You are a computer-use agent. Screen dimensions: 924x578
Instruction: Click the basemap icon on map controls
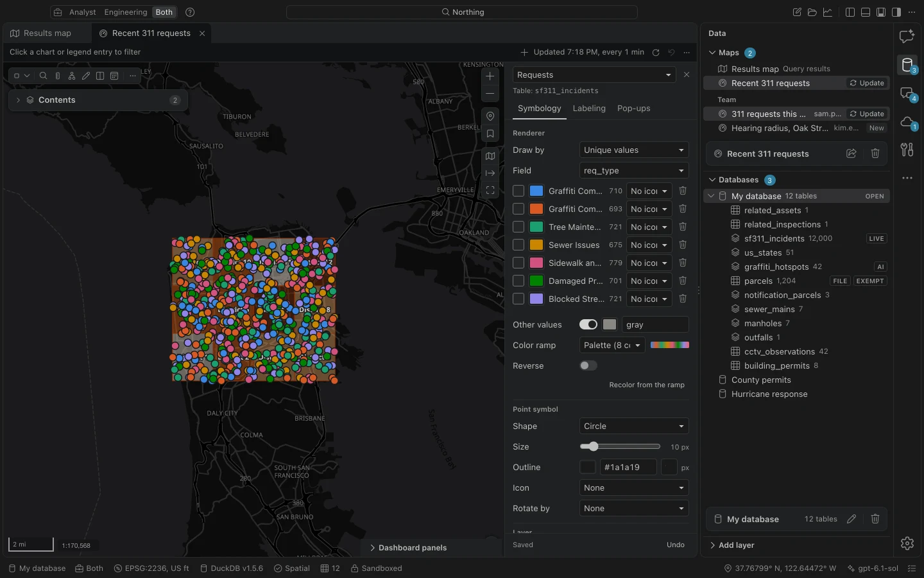490,156
